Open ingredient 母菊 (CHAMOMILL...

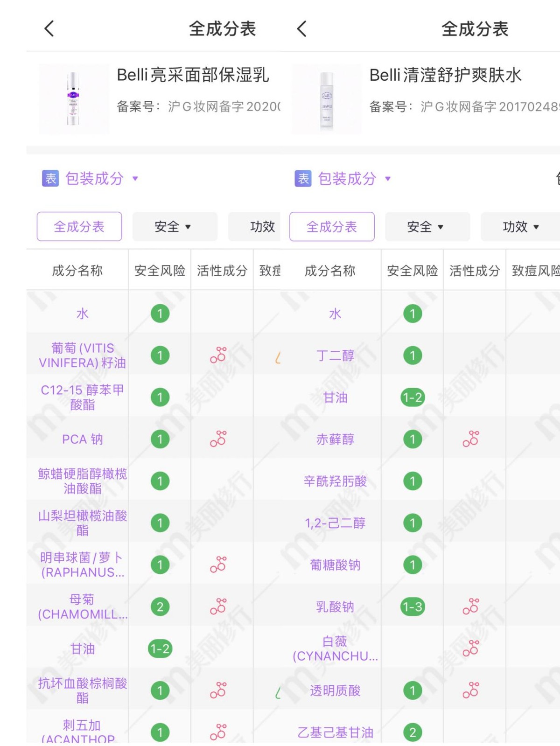[83, 607]
